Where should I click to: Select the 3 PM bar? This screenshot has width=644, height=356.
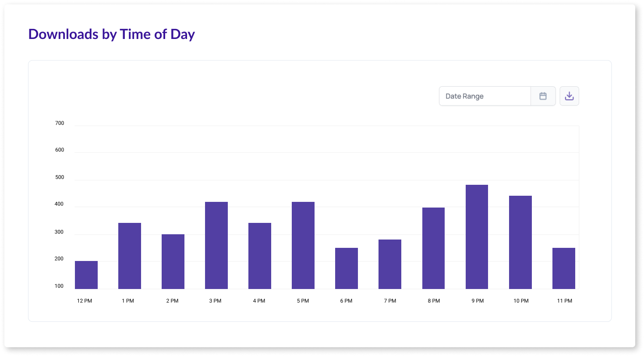pos(216,246)
